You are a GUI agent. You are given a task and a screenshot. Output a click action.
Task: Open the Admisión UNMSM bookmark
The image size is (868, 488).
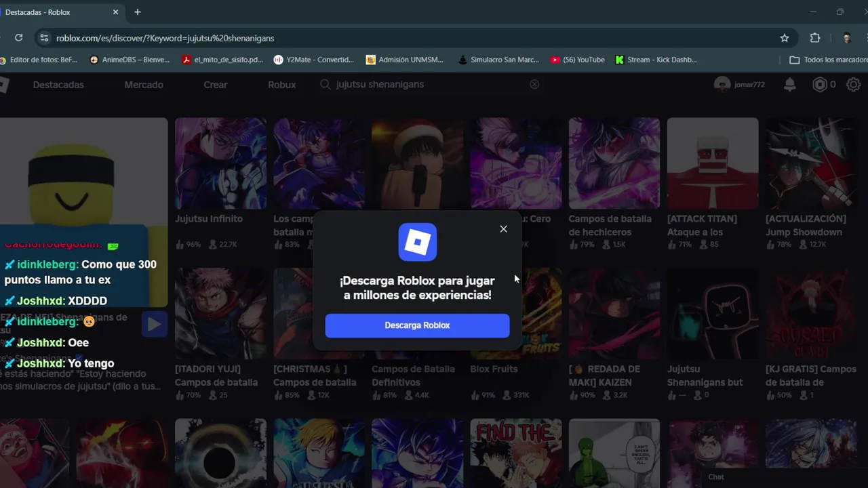point(405,60)
